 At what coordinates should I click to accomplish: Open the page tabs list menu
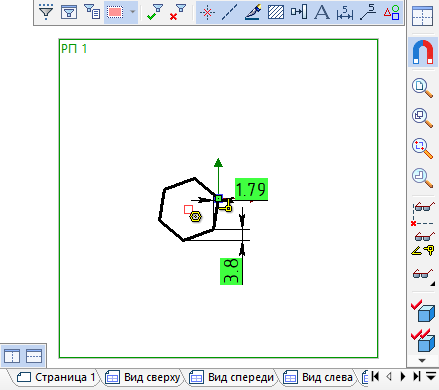(431, 376)
